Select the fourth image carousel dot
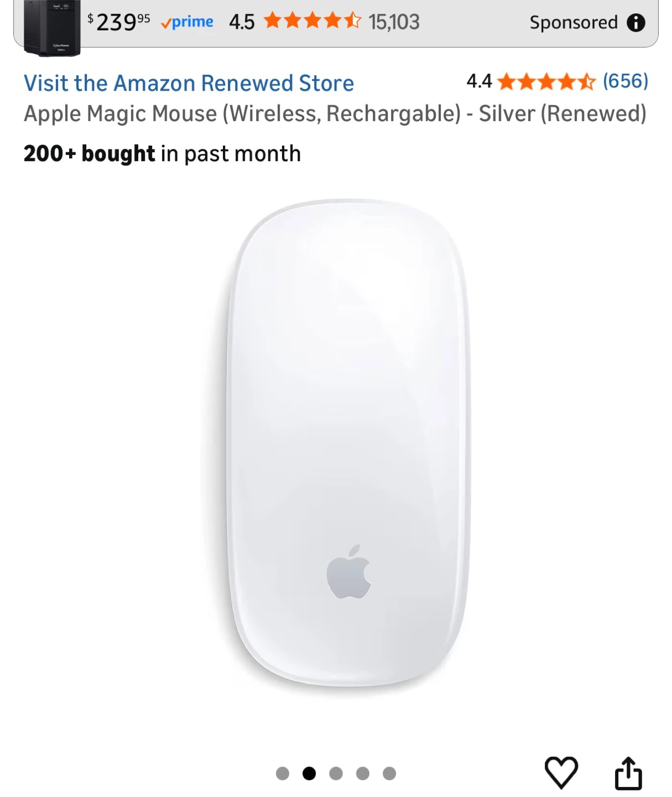 pos(363,773)
